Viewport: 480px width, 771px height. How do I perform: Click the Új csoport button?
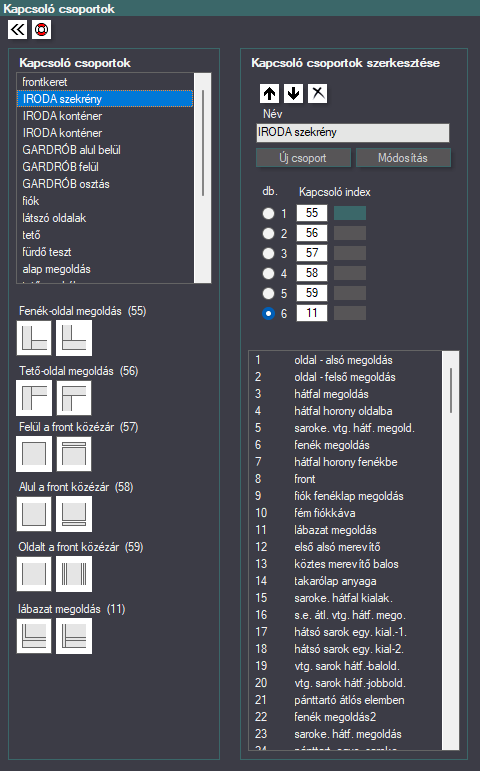pyautogui.click(x=303, y=158)
